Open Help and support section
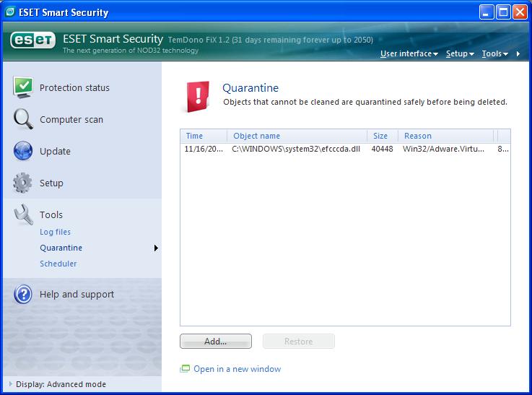The height and width of the screenshot is (395, 532). (x=77, y=294)
